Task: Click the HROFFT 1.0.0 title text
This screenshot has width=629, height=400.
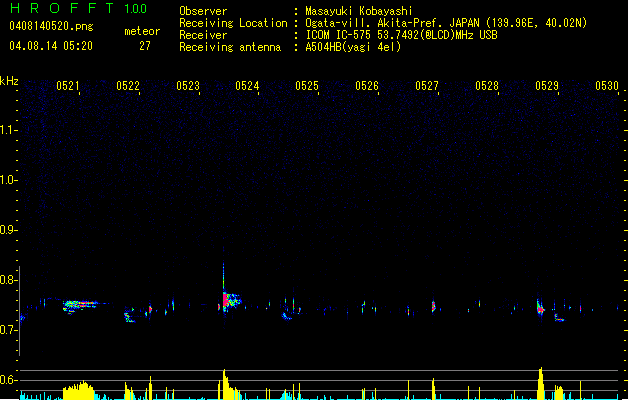Action: pos(78,8)
